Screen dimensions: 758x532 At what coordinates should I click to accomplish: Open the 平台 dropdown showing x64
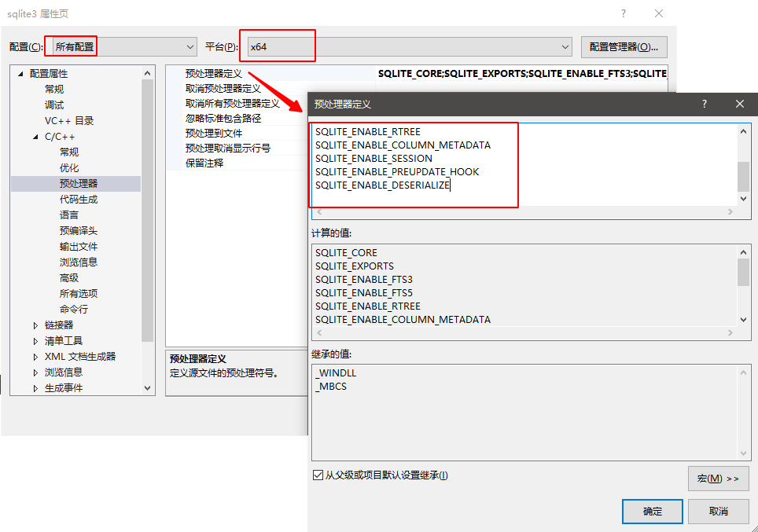tap(565, 46)
